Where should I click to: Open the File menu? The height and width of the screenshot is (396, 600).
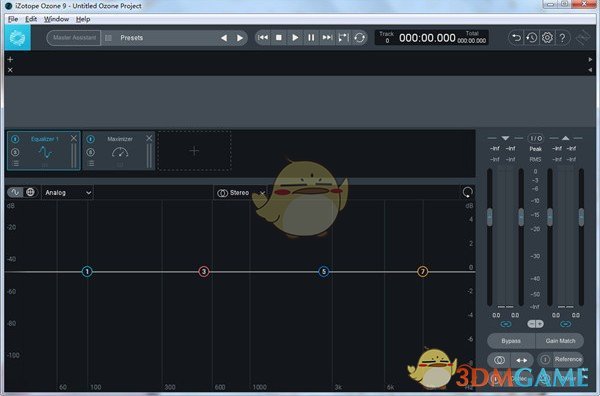pyautogui.click(x=13, y=19)
